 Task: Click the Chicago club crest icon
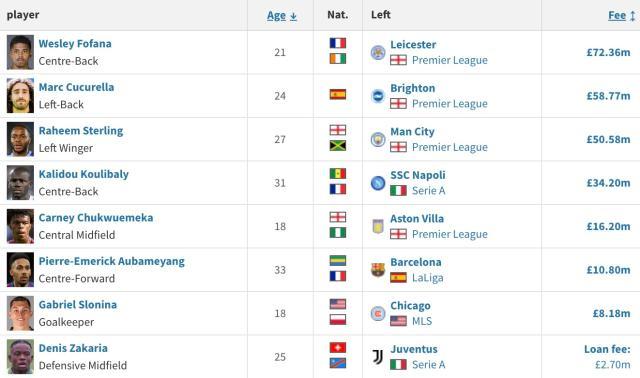[x=378, y=314]
